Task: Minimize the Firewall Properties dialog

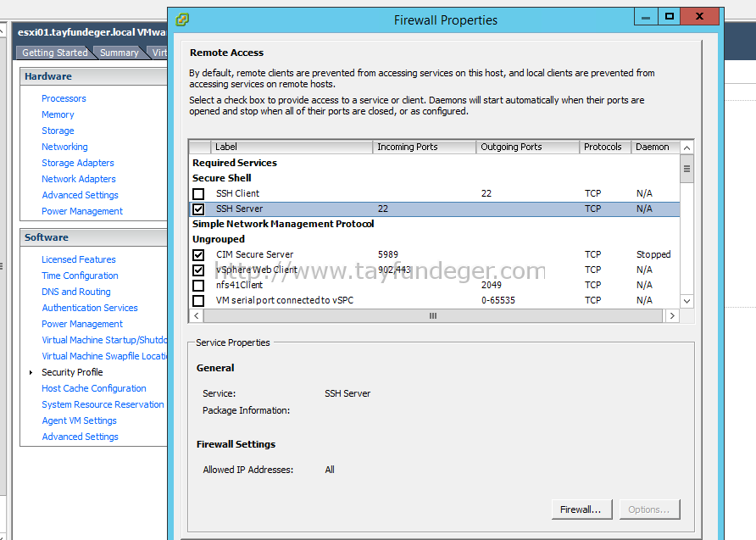Action: pyautogui.click(x=646, y=16)
